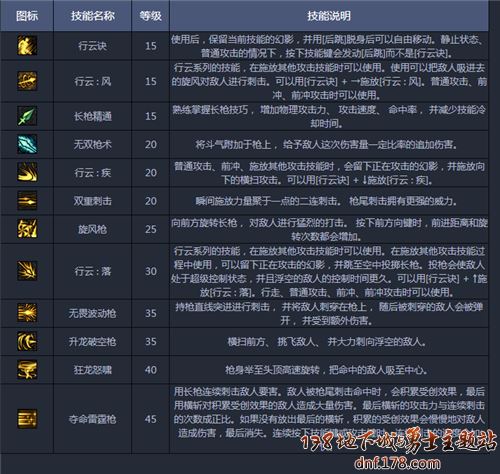Viewport: 500px width, 474px height.
Task: Click level 15 in the 行云：风 row
Action: pyautogui.click(x=151, y=81)
